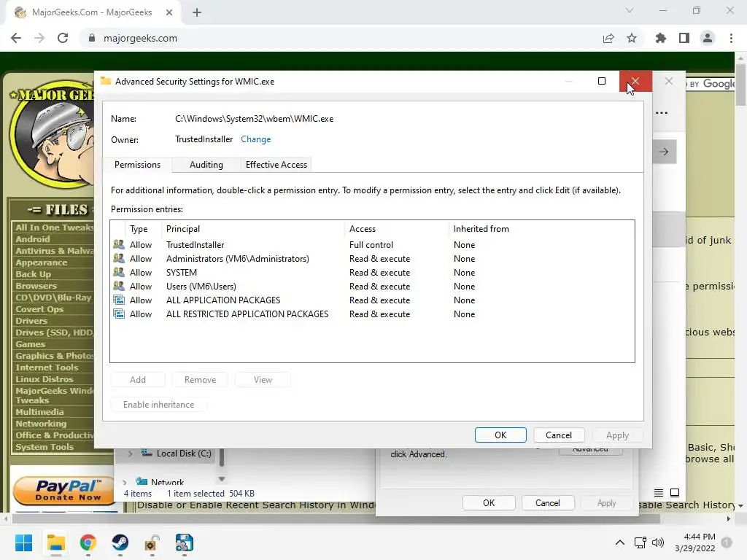This screenshot has width=747, height=560.
Task: Click Change owner link
Action: pyautogui.click(x=256, y=139)
